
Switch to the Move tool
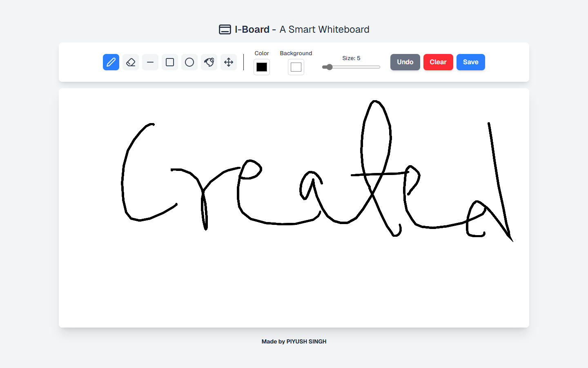(229, 62)
